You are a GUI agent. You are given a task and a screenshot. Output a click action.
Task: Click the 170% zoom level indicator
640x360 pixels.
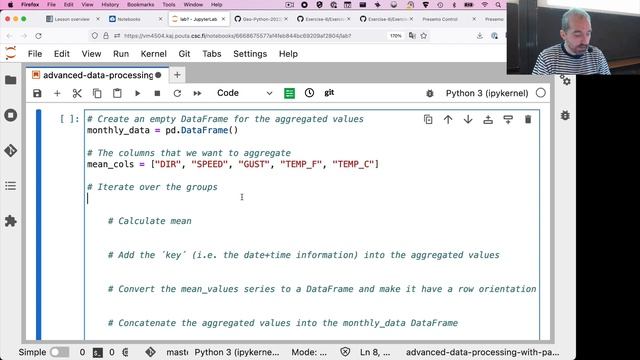(x=396, y=36)
